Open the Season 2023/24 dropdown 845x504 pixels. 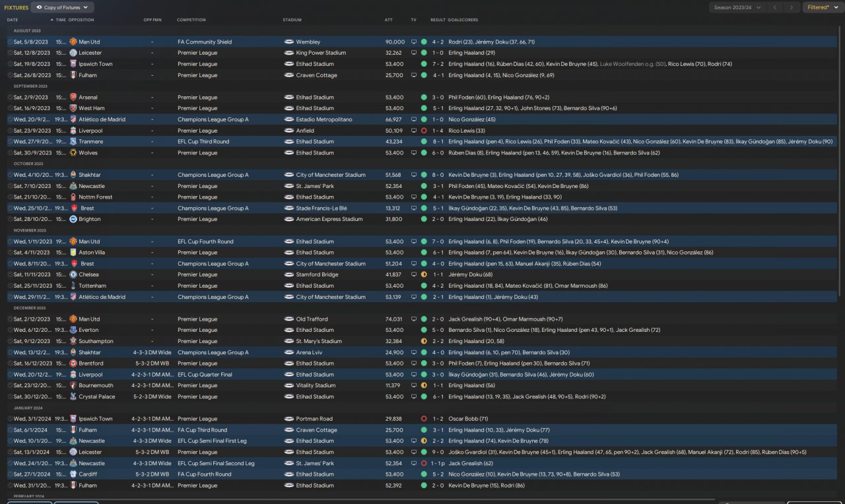click(737, 7)
